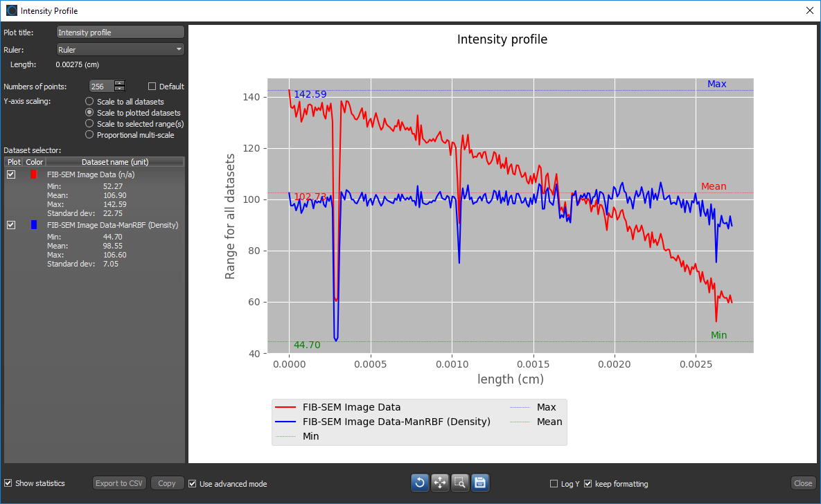821x504 pixels.
Task: Disable Use advanced mode
Action: pyautogui.click(x=192, y=483)
